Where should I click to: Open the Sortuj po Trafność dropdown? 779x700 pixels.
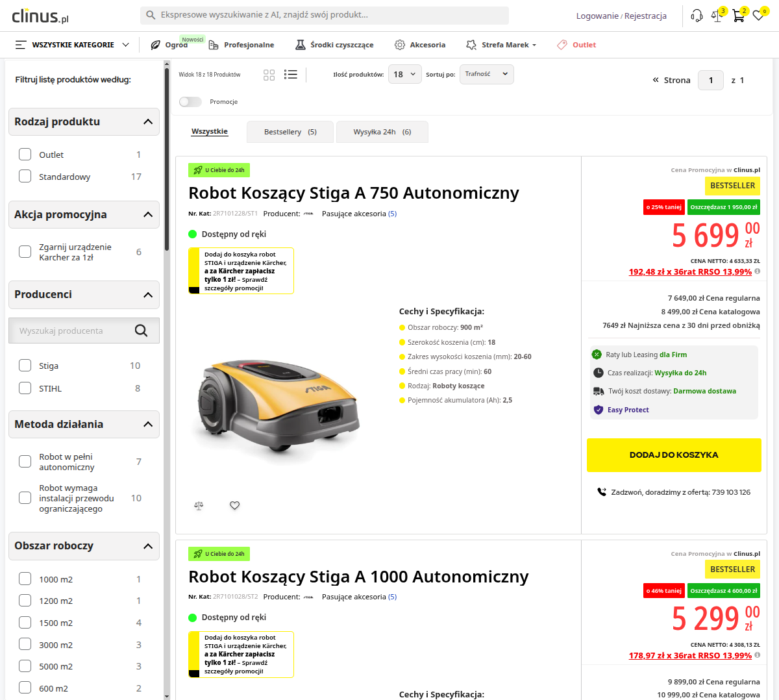(486, 74)
